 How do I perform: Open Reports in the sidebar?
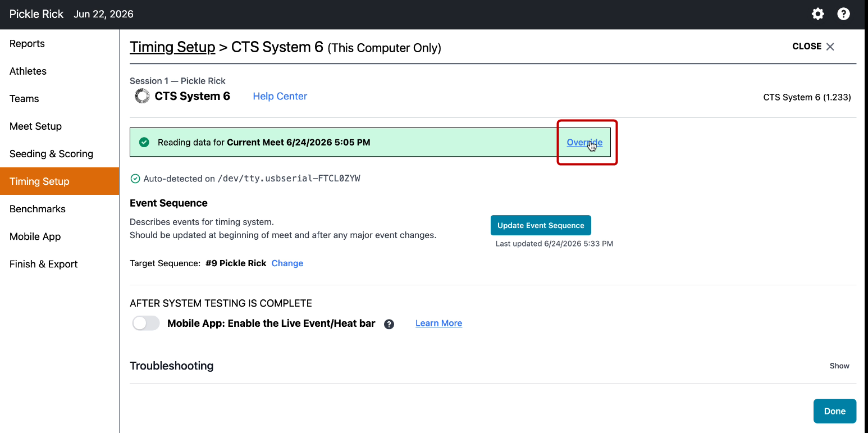[x=60, y=44]
